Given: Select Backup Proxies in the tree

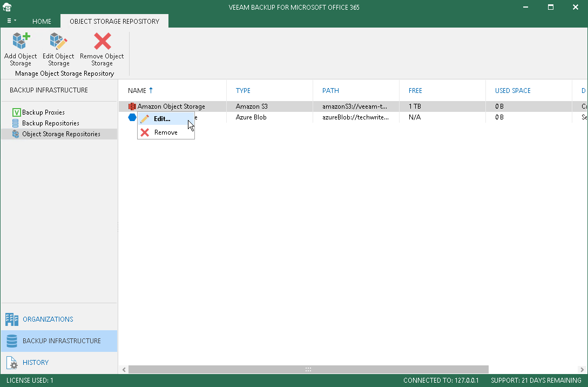Looking at the screenshot, I should tap(43, 112).
